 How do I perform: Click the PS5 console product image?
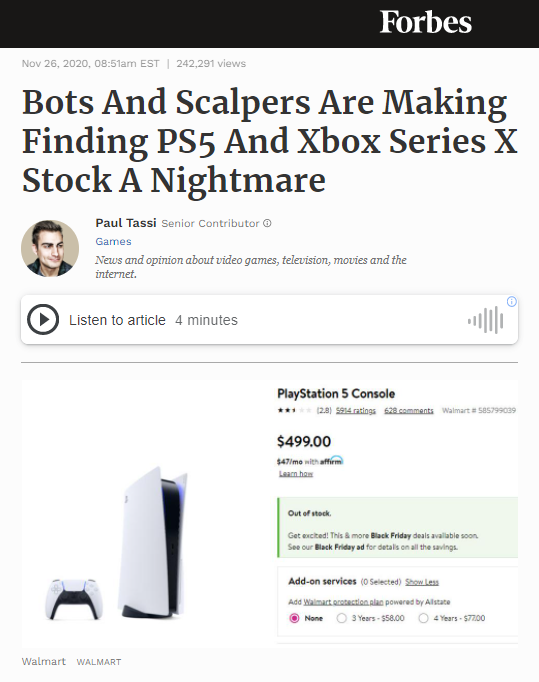point(152,544)
